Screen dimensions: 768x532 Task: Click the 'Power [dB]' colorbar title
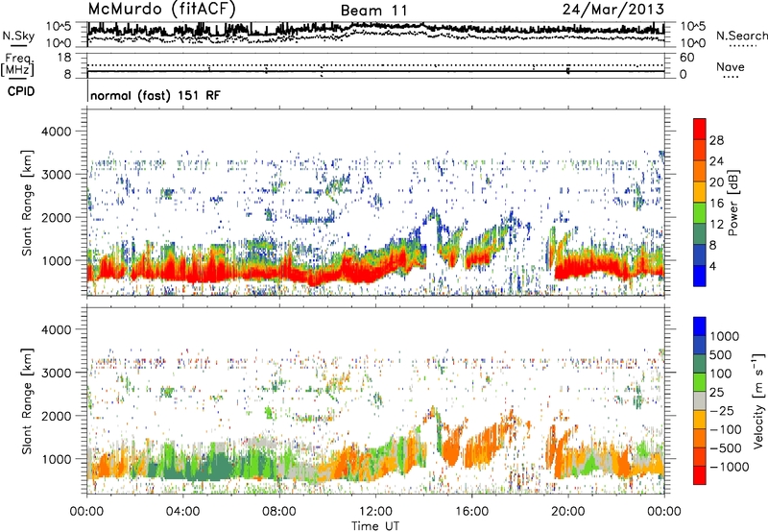732,203
